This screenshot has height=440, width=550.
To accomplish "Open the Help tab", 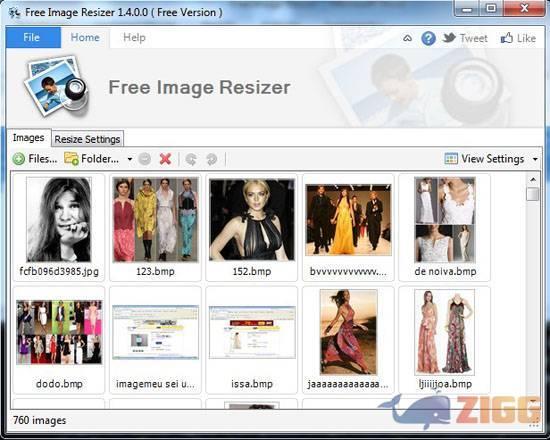I will tap(134, 37).
